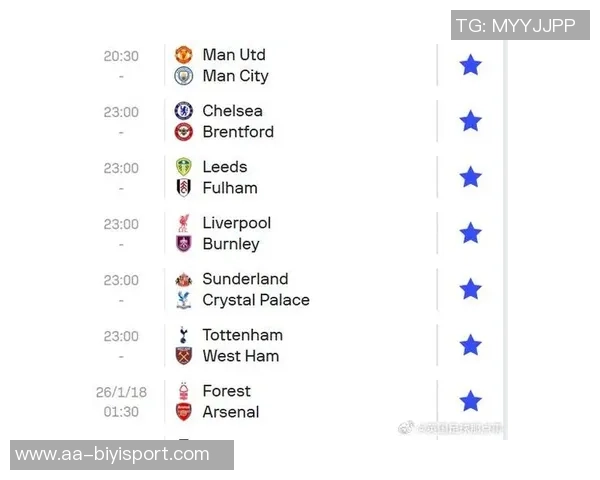This screenshot has height=480, width=600.
Task: Toggle star for Forest vs Arsenal
Action: [470, 401]
